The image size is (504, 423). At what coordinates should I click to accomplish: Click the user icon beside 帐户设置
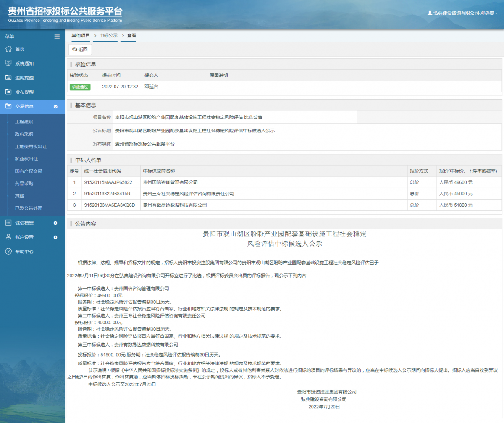point(8,237)
